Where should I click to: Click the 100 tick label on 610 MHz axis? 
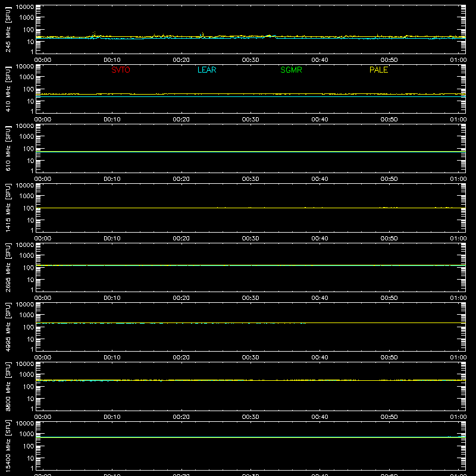point(29,149)
